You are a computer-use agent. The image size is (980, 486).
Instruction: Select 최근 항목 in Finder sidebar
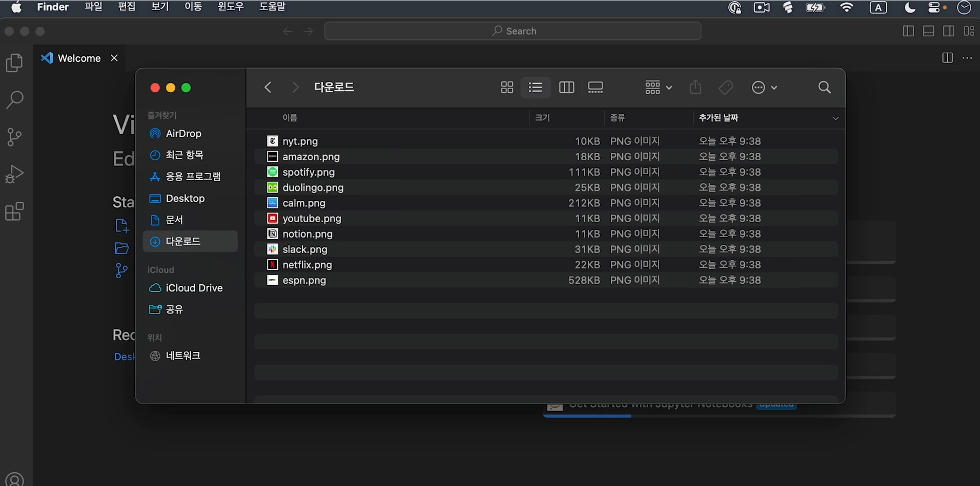[190, 155]
